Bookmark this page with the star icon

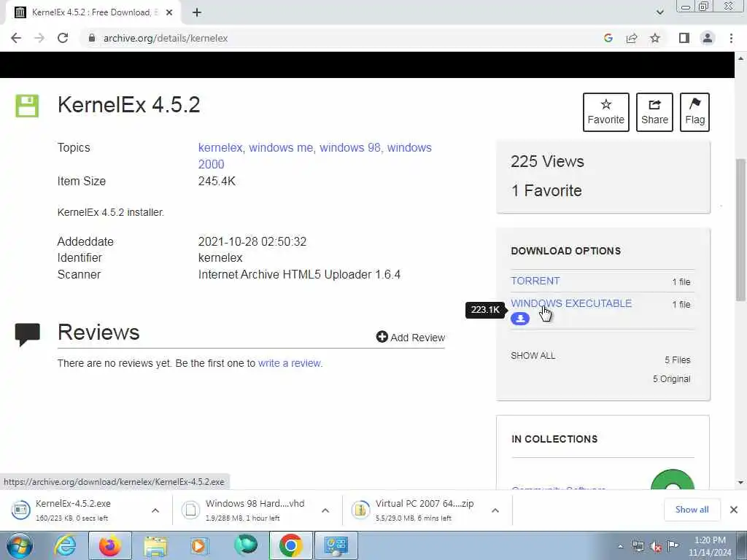pos(655,38)
